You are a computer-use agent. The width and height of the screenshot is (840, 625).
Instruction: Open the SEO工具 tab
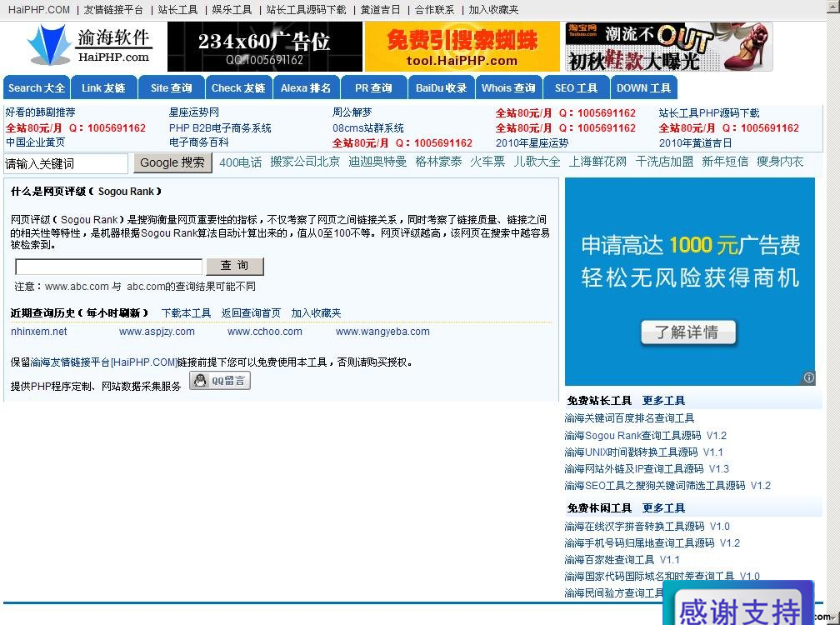click(x=577, y=87)
